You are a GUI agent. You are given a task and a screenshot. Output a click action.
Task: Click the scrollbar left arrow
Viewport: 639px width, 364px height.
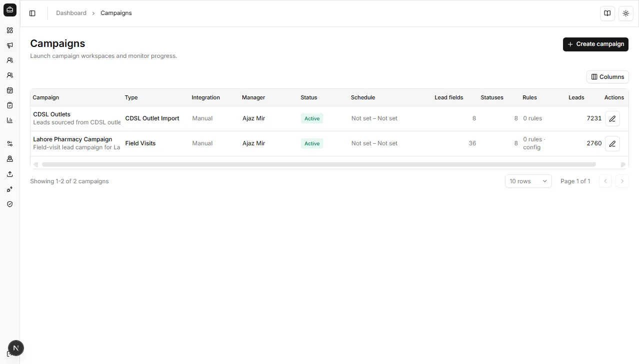coord(35,164)
